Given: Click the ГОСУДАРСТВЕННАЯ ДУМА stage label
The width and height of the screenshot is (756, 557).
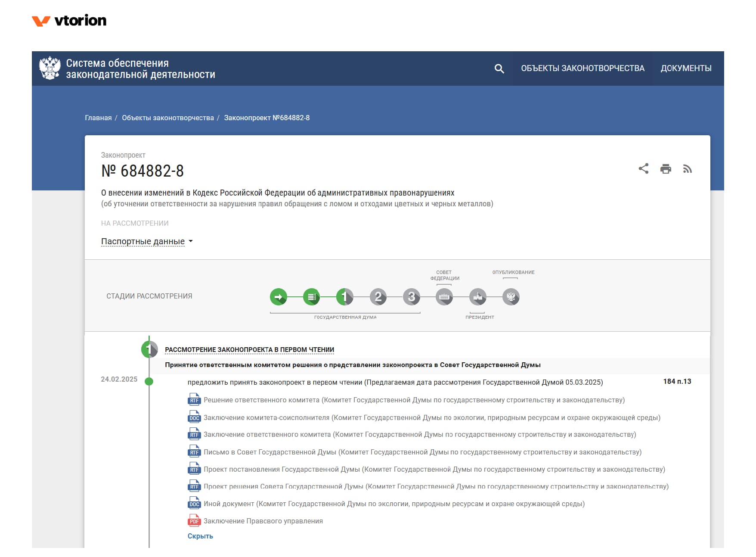Looking at the screenshot, I should click(345, 317).
